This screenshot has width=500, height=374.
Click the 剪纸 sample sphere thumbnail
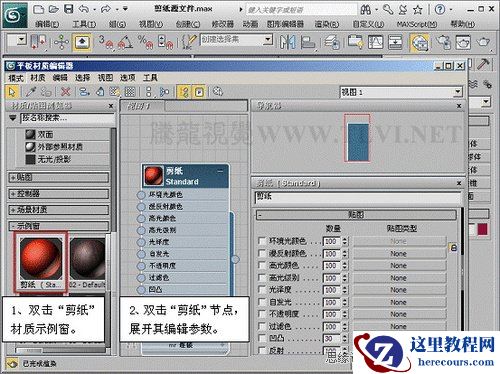coord(41,259)
